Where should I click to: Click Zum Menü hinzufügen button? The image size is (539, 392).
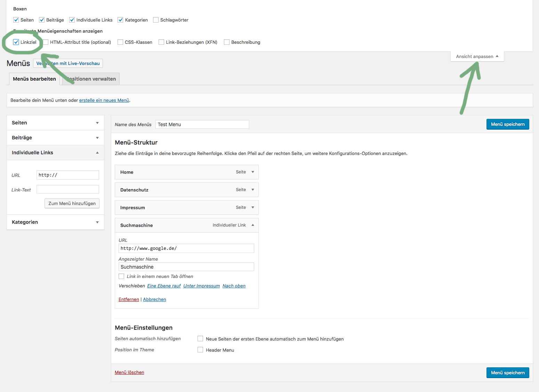point(72,203)
